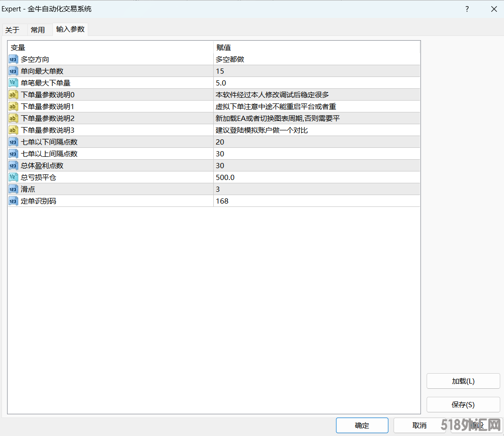The width and height of the screenshot is (504, 436).
Task: Click the double-type icon beside 总亏损平仓
Action: point(13,178)
